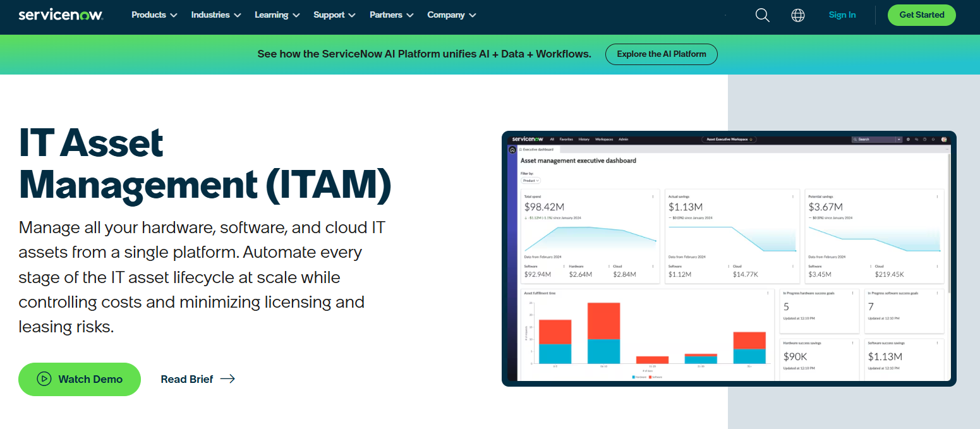This screenshot has width=980, height=429.
Task: Click the $2.64M hardware spend value
Action: (580, 274)
